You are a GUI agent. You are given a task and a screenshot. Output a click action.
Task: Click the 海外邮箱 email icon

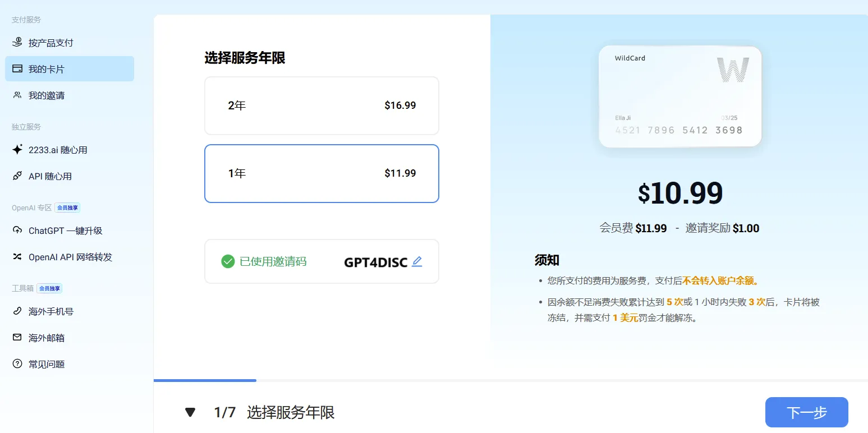17,337
